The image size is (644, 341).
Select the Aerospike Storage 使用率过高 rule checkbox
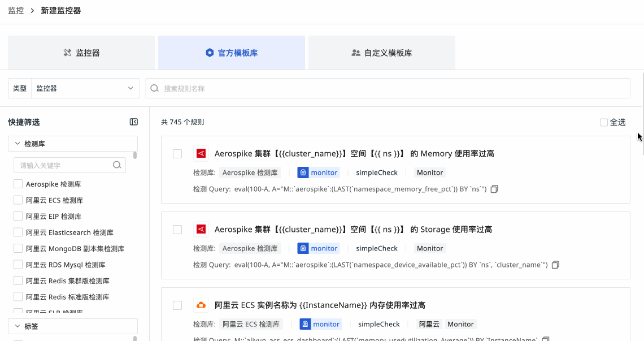tap(177, 230)
